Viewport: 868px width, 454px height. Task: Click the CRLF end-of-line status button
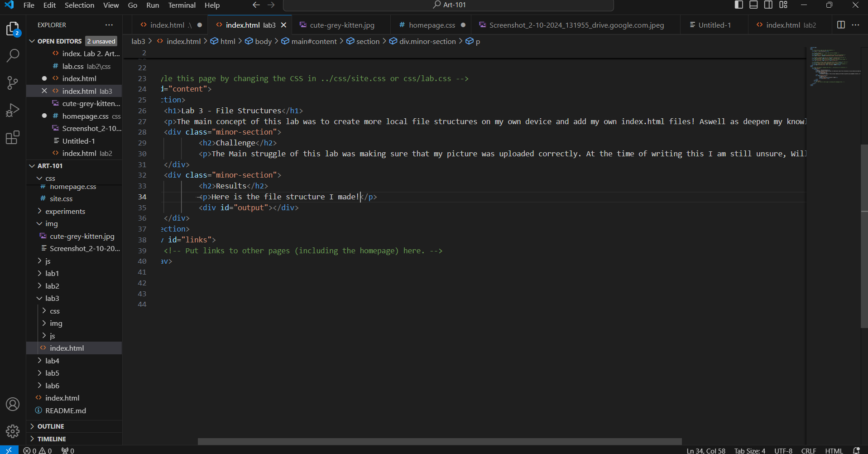(x=808, y=450)
